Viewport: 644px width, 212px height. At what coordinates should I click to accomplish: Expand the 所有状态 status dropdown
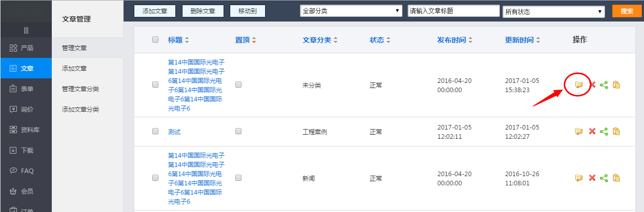pos(554,12)
